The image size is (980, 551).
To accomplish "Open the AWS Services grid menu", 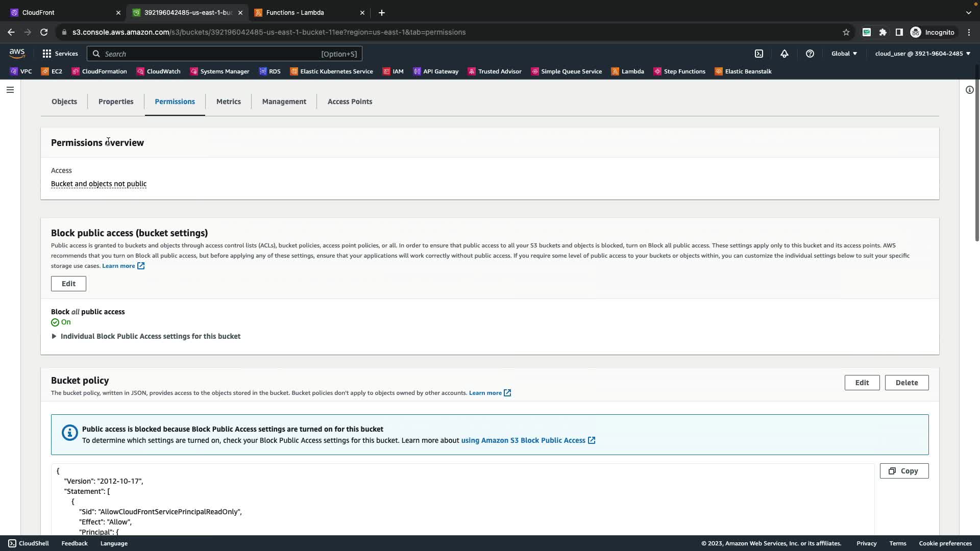I will pyautogui.click(x=47, y=54).
